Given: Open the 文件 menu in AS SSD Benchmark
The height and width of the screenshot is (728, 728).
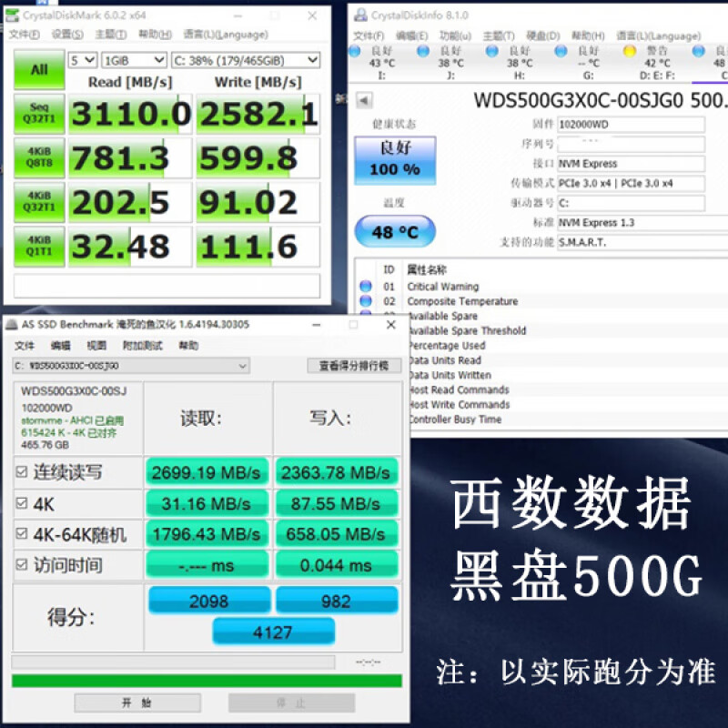Looking at the screenshot, I should click(25, 346).
